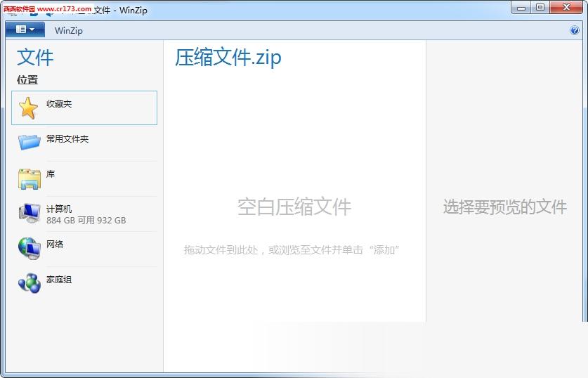Open WinZip help with question mark icon
Image resolution: width=588 pixels, height=378 pixels.
[574, 30]
